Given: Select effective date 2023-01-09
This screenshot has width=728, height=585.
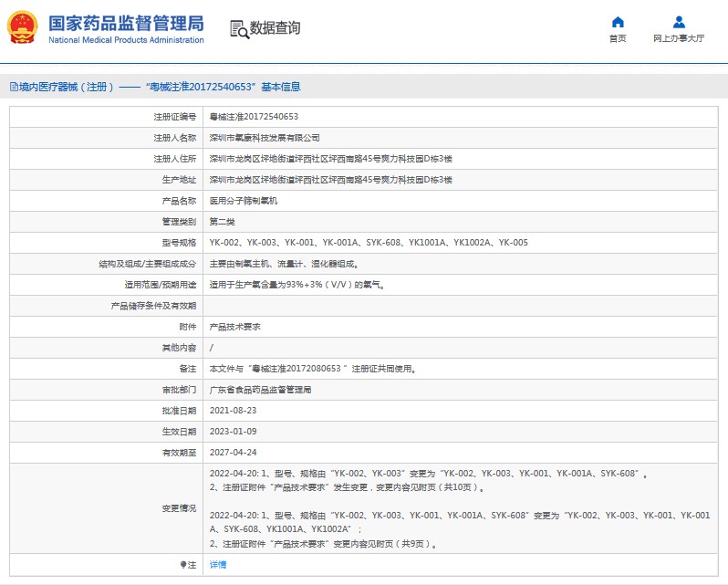Looking at the screenshot, I should point(233,432).
